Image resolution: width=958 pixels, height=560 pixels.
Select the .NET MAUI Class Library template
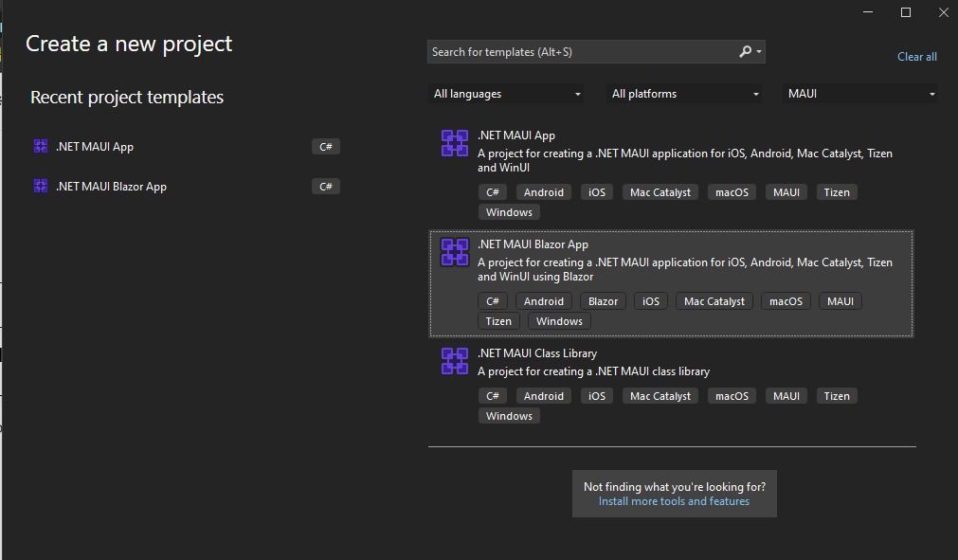point(537,353)
